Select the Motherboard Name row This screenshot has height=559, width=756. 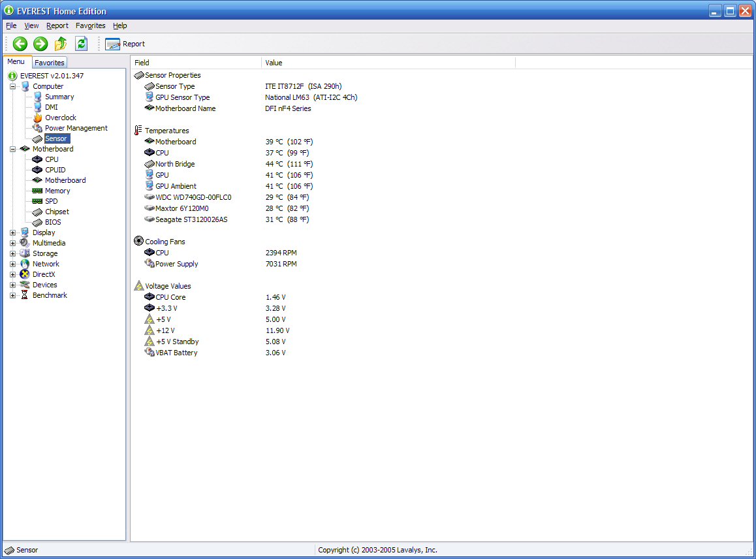tap(228, 108)
